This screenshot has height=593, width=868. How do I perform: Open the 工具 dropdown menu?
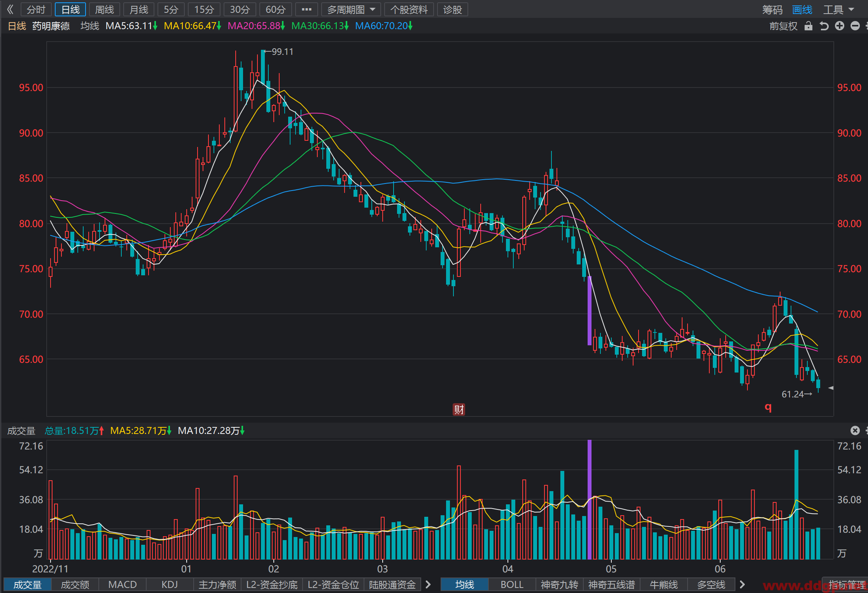[838, 9]
